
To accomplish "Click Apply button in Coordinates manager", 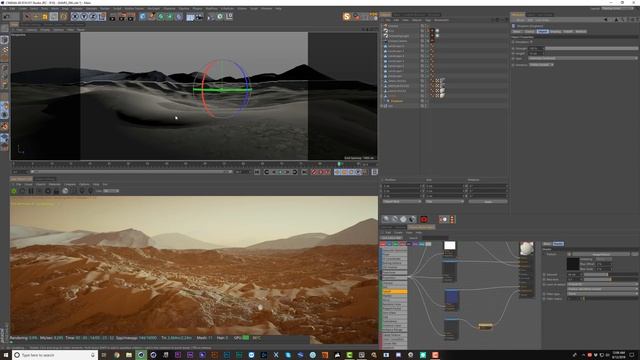I will click(x=488, y=201).
